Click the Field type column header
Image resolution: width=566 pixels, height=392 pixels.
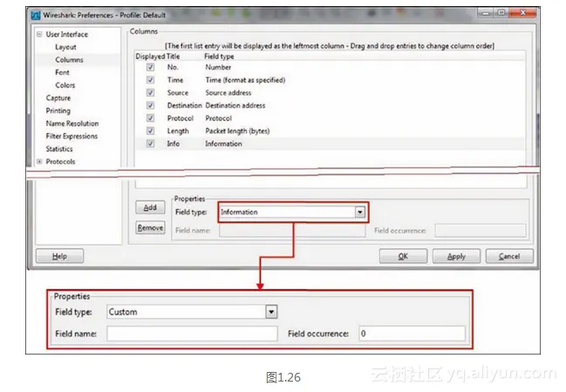219,57
